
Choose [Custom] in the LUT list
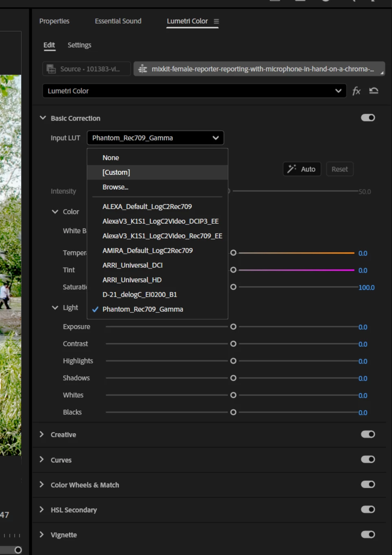[158, 172]
